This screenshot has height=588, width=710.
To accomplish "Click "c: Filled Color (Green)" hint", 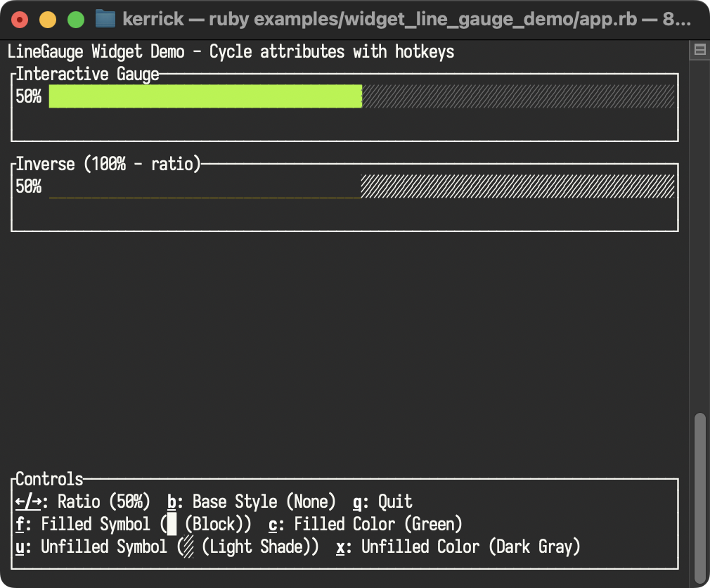I will point(366,524).
